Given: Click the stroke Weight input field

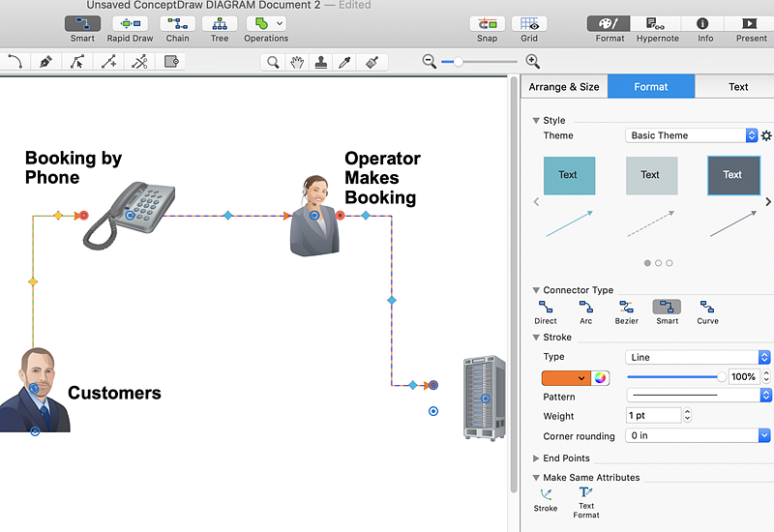Looking at the screenshot, I should coord(654,416).
